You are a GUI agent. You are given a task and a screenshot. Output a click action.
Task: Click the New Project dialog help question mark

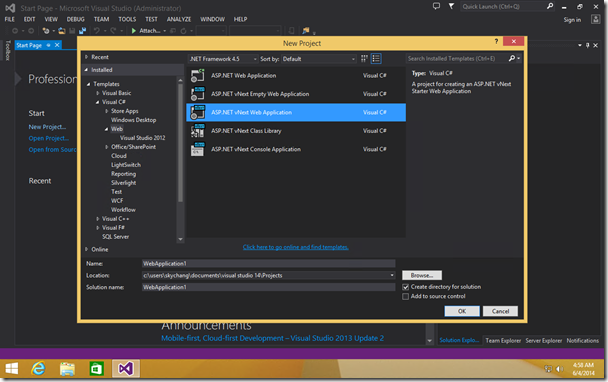pyautogui.click(x=496, y=41)
